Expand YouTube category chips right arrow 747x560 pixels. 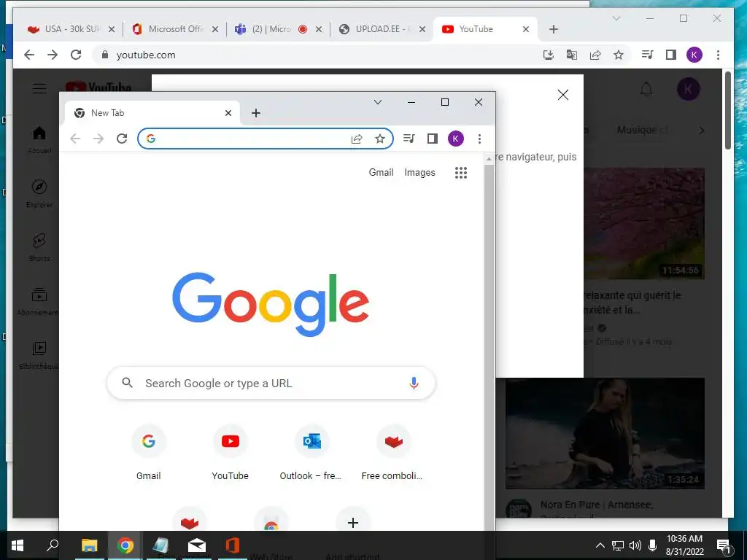[x=701, y=130]
